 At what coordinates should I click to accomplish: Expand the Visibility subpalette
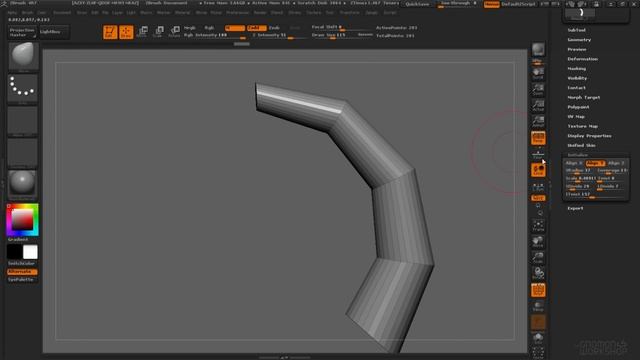point(577,78)
